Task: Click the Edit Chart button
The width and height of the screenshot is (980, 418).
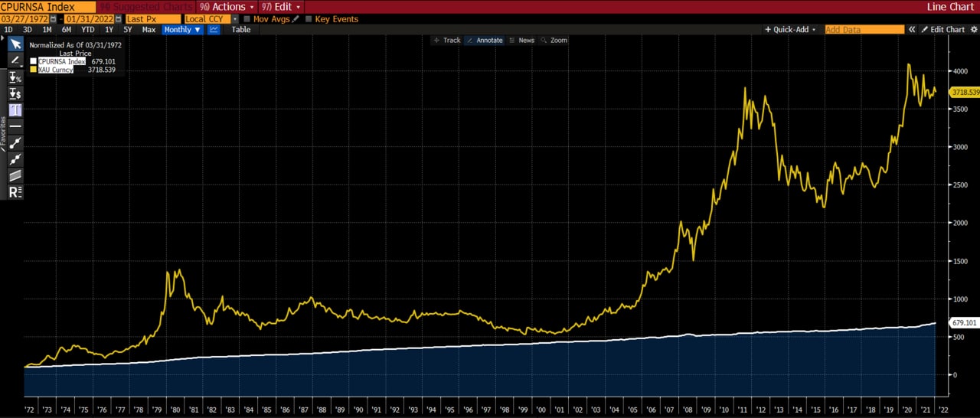Action: [943, 30]
